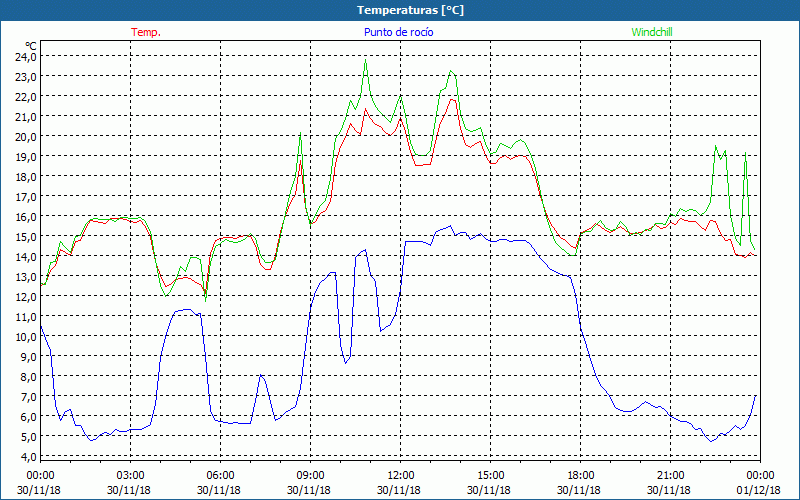The height and width of the screenshot is (500, 800).
Task: Click the 01/12/18 date label
Action: [x=759, y=490]
